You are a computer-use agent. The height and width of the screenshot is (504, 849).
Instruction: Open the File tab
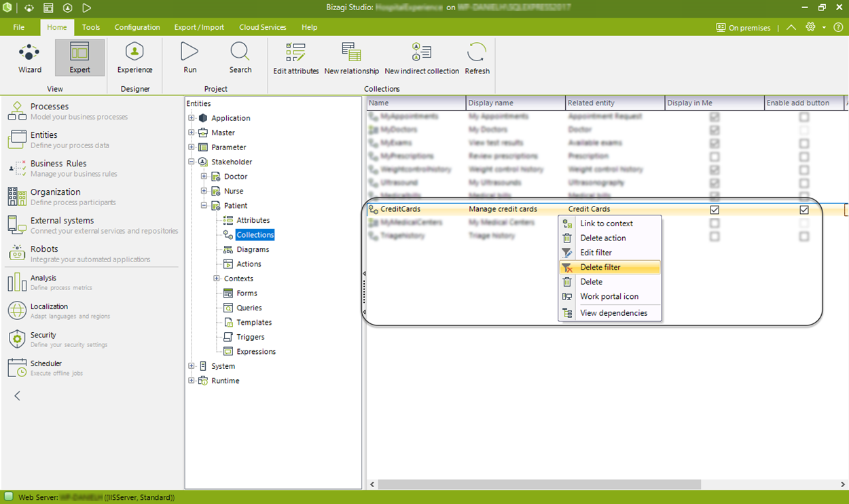pyautogui.click(x=19, y=27)
